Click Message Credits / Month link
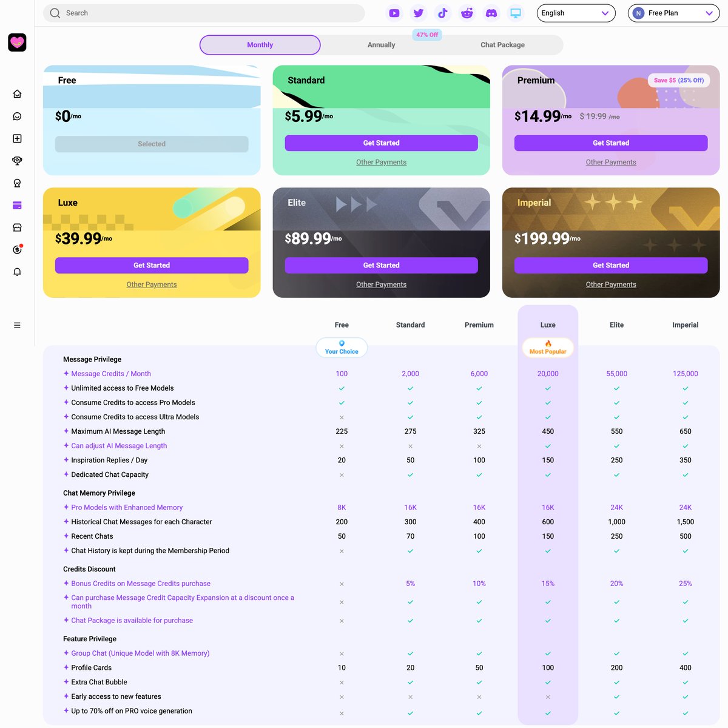The width and height of the screenshot is (728, 728). click(x=111, y=374)
